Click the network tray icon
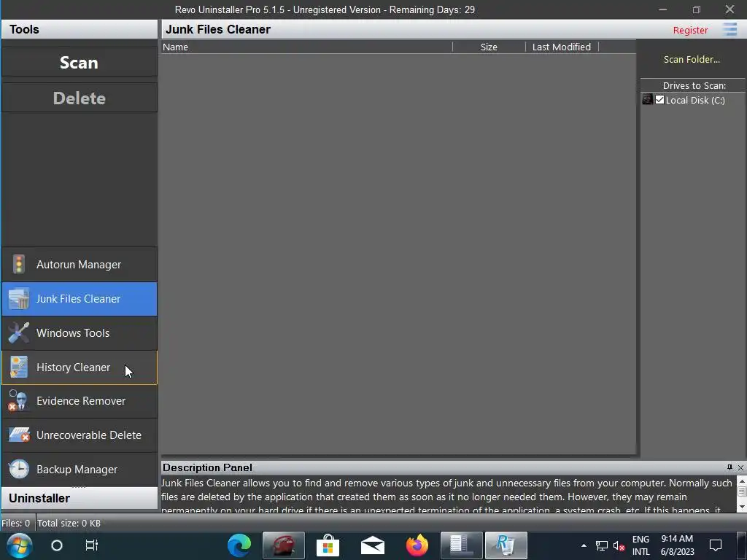The width and height of the screenshot is (747, 560). coord(602,545)
